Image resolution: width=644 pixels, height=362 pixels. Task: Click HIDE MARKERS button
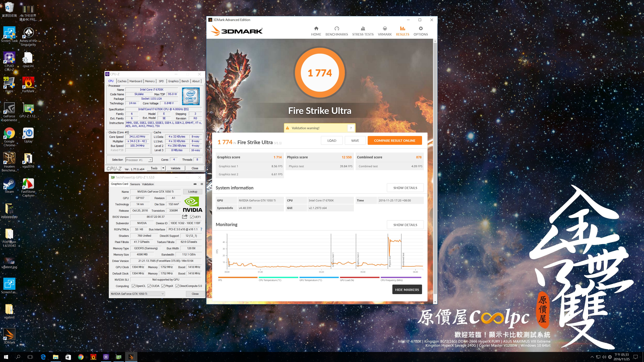pyautogui.click(x=407, y=290)
